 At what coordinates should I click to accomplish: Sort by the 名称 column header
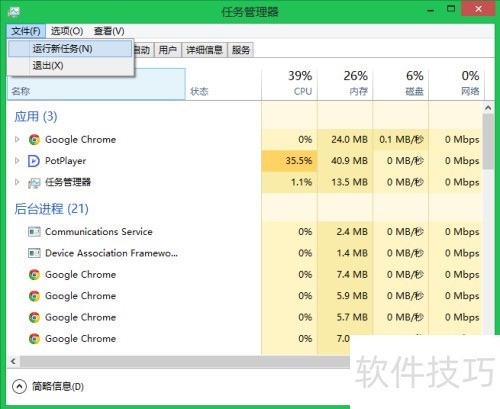pos(96,84)
